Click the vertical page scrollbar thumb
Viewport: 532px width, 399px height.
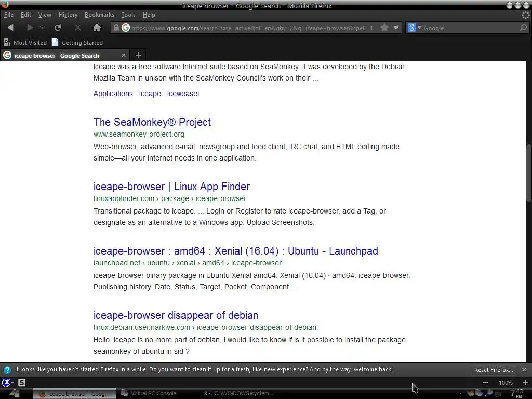529,174
